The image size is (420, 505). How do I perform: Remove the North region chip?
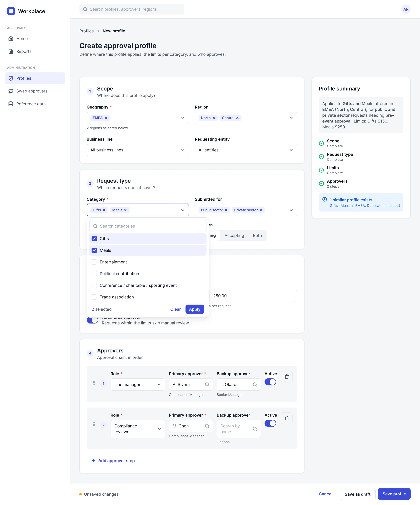(x=214, y=118)
